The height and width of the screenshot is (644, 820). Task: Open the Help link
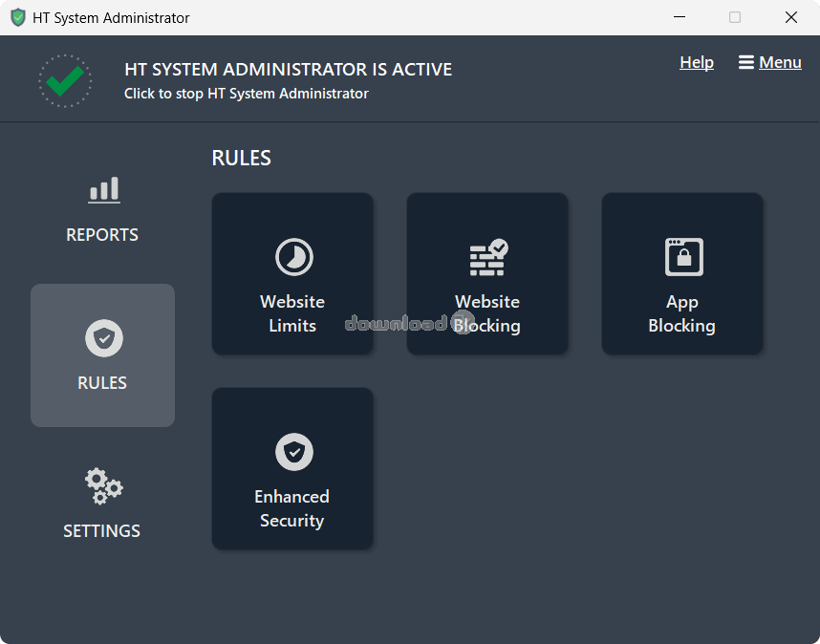[x=697, y=62]
